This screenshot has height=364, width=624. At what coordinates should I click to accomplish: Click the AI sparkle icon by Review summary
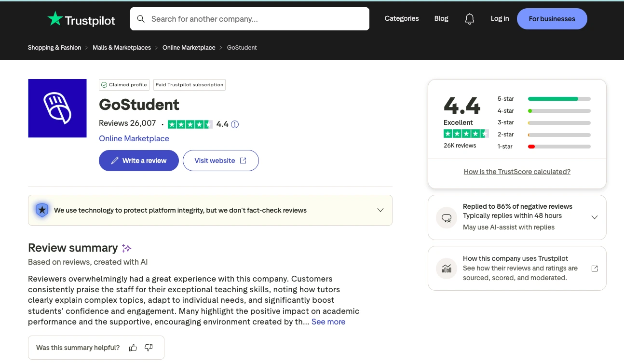pos(127,248)
